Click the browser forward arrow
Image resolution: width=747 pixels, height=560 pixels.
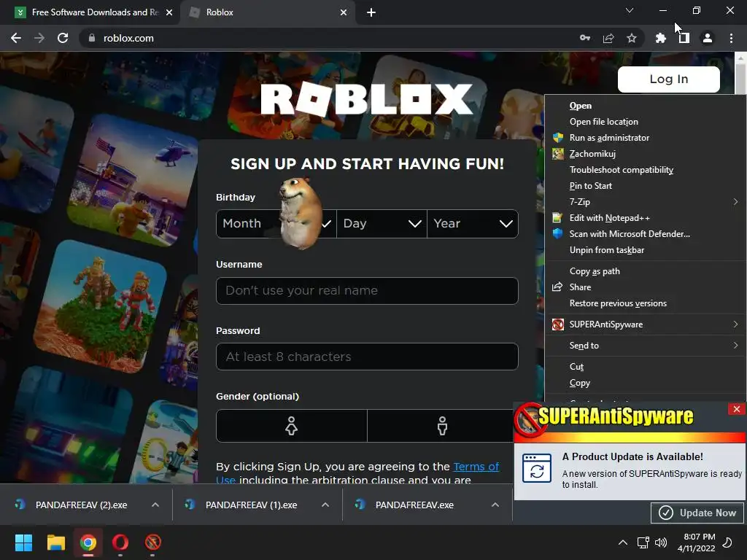[39, 38]
